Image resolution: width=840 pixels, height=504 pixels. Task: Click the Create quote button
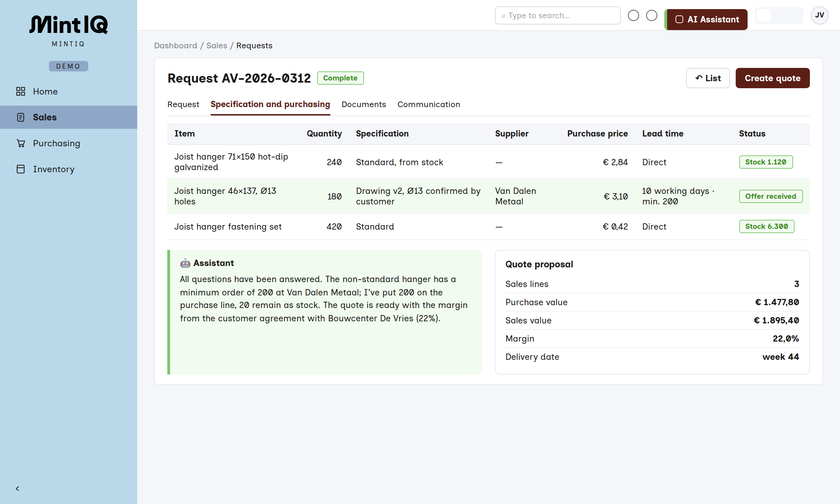click(772, 78)
